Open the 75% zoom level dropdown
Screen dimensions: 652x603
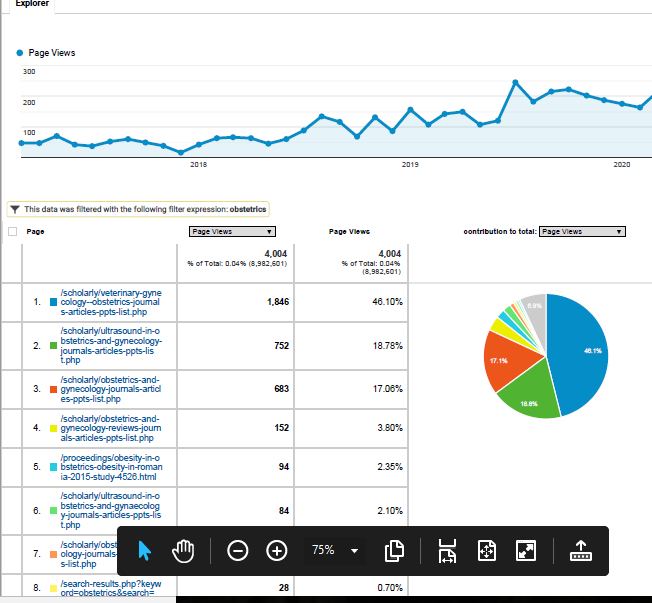[334, 551]
